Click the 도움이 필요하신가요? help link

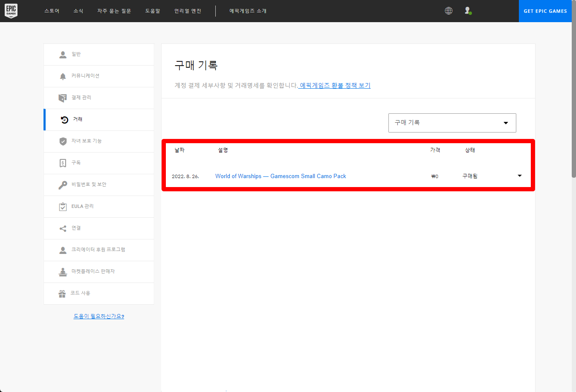point(99,316)
